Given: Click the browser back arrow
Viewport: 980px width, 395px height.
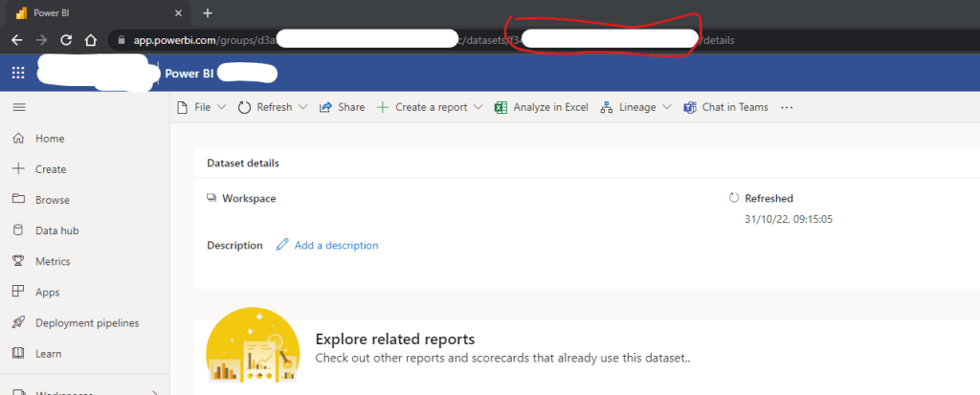Looking at the screenshot, I should coord(17,40).
